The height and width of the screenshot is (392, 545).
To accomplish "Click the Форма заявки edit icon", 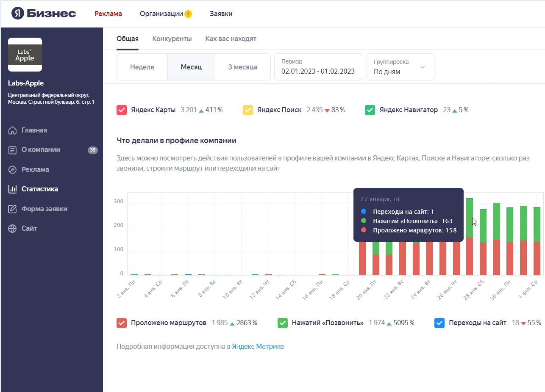I will (x=13, y=209).
